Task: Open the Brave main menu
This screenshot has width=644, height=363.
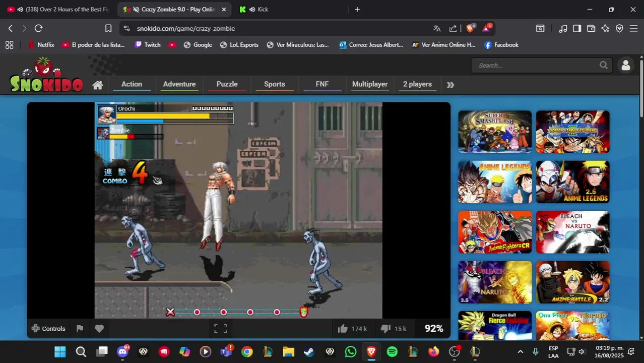Action: [x=633, y=29]
